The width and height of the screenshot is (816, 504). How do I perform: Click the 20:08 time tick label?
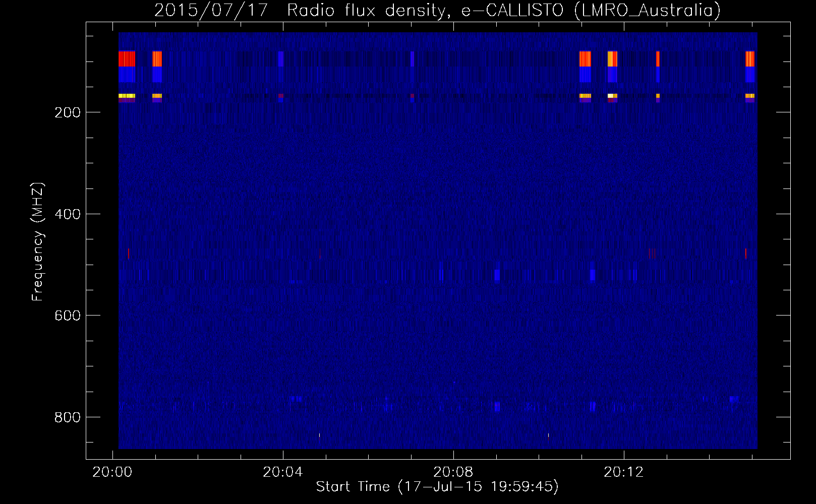pyautogui.click(x=453, y=472)
